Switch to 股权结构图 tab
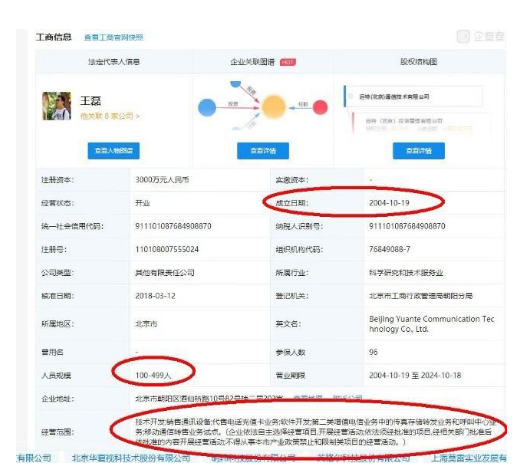 [x=418, y=62]
